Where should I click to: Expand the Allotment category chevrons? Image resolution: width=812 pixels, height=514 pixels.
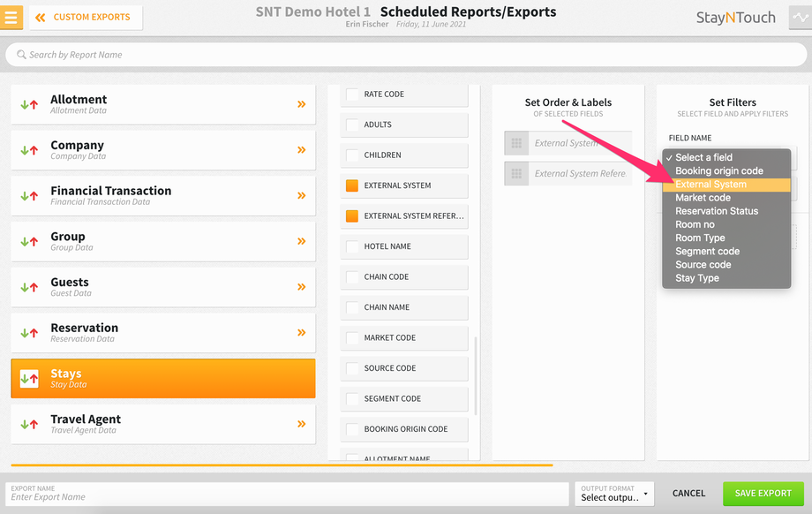tap(301, 104)
